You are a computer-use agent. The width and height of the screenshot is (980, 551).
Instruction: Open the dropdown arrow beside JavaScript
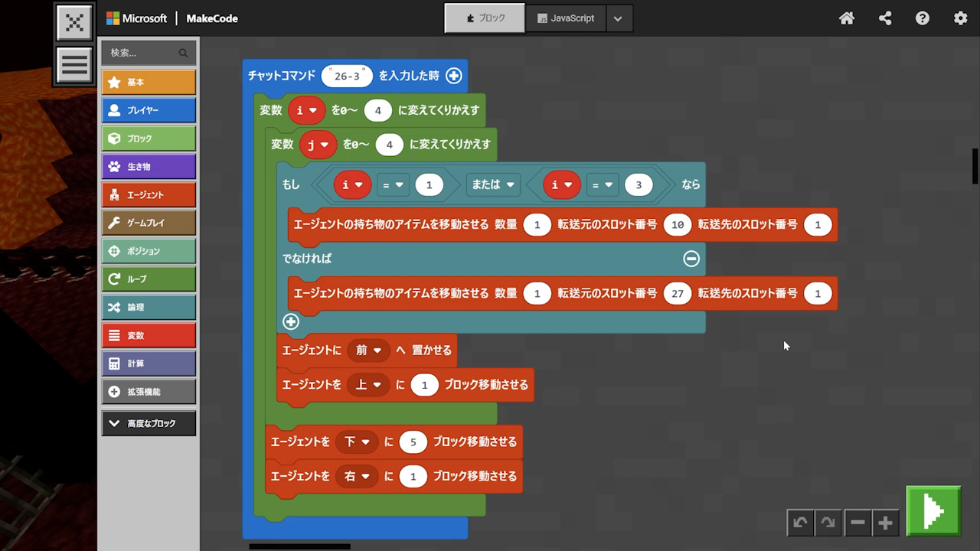(618, 18)
